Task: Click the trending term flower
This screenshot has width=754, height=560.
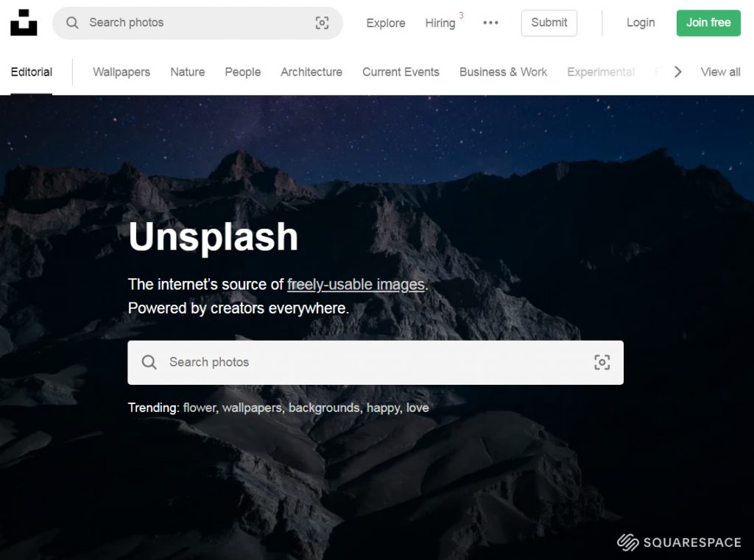Action: pyautogui.click(x=200, y=408)
